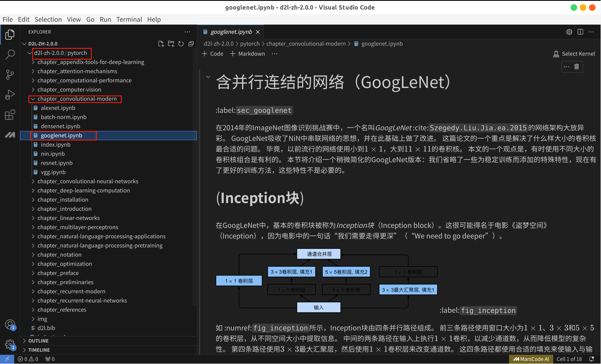Add a new Markdown cell
The image size is (601, 364).
[248, 54]
